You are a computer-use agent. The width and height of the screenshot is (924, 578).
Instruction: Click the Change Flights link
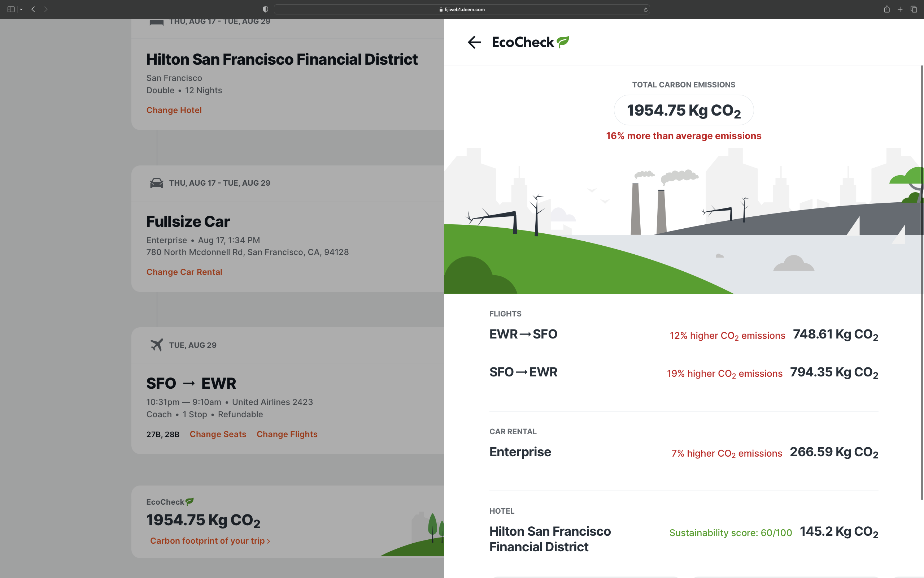(x=287, y=434)
